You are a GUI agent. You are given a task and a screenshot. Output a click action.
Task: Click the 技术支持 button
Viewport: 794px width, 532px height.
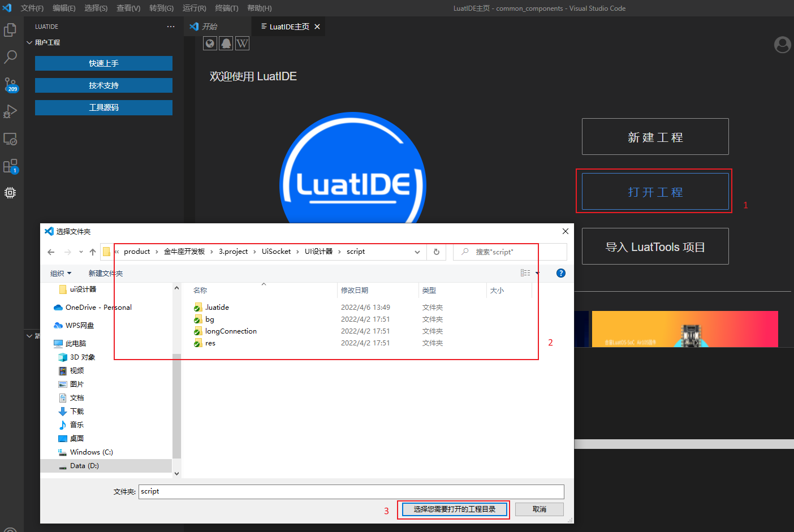(x=103, y=85)
